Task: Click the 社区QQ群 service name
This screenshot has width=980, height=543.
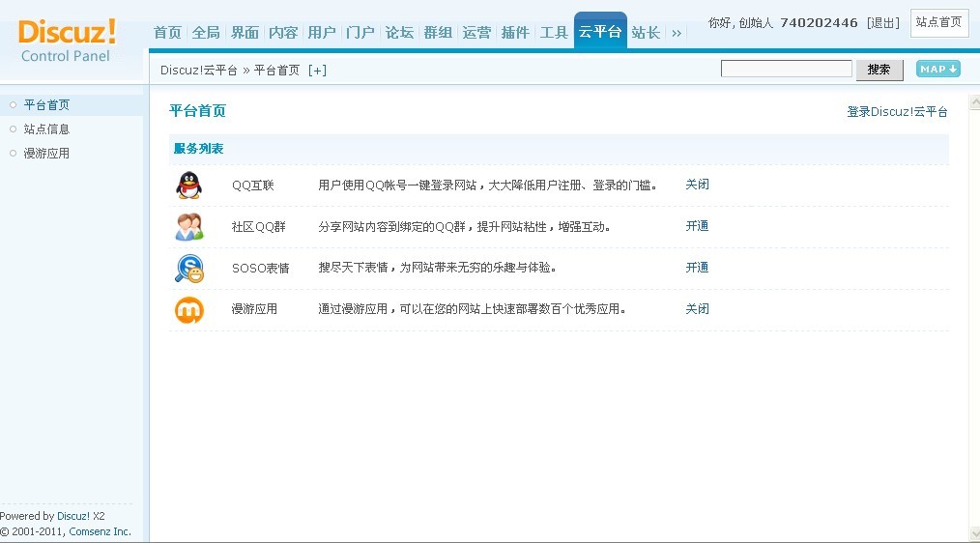Action: (259, 227)
